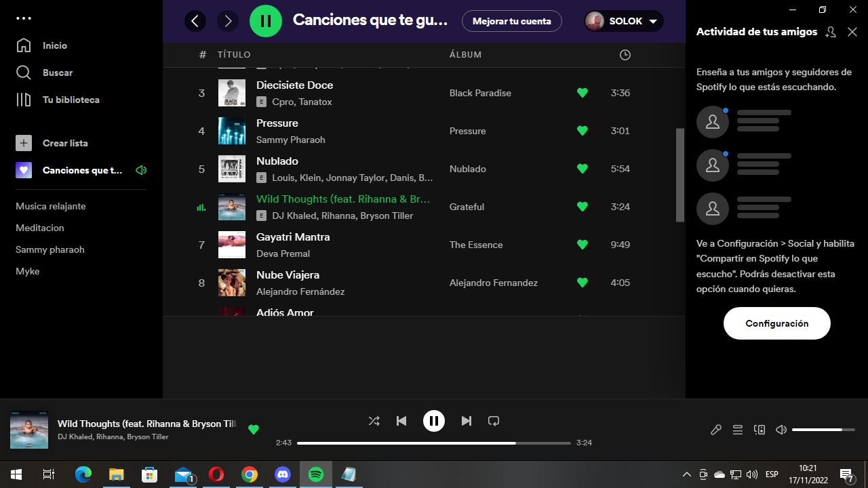
Task: Unlike the now-playing song via heart
Action: coord(254,429)
